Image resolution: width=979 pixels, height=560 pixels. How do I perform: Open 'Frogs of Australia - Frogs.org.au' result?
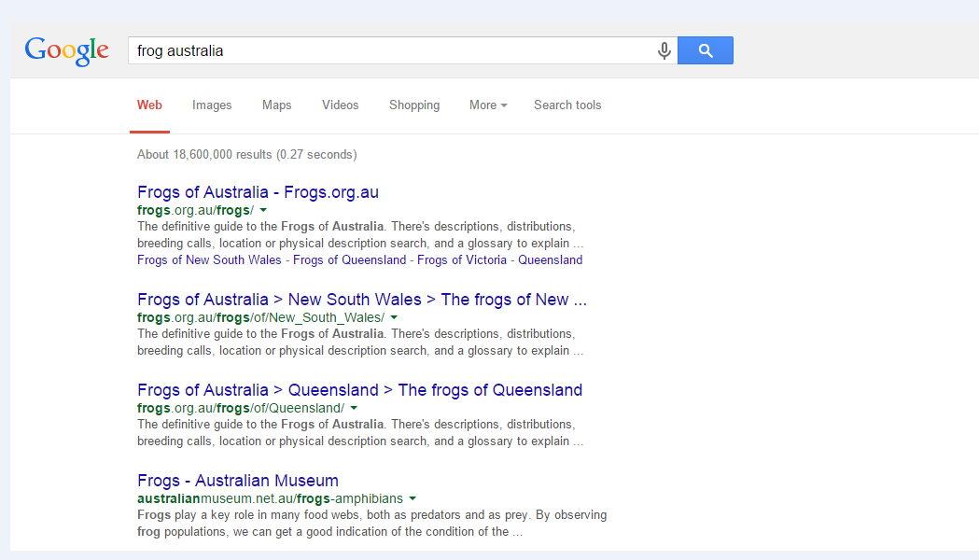[x=258, y=191]
